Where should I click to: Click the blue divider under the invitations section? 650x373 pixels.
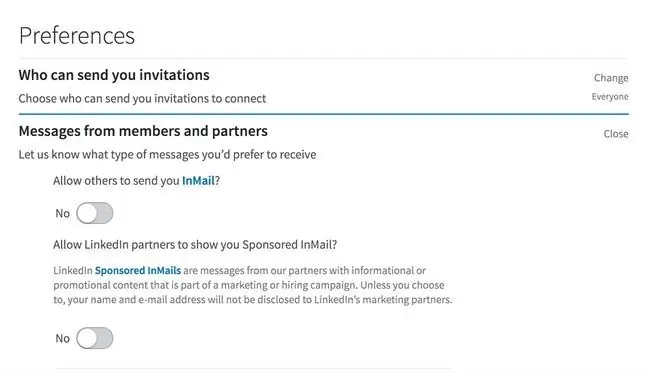pyautogui.click(x=324, y=114)
